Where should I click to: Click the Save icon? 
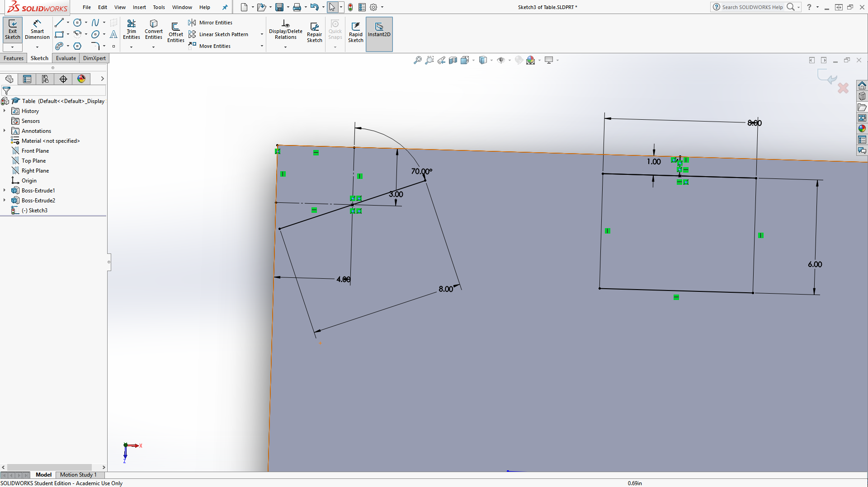click(x=279, y=7)
